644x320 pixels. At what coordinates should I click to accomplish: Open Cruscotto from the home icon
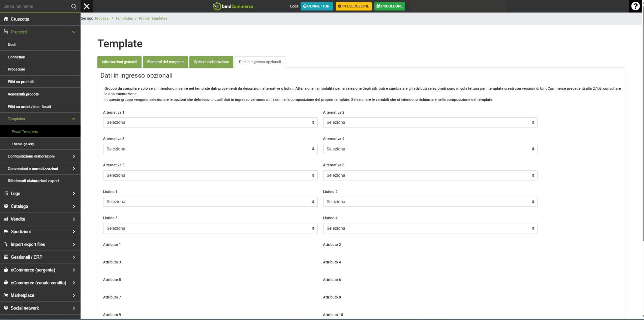6,19
